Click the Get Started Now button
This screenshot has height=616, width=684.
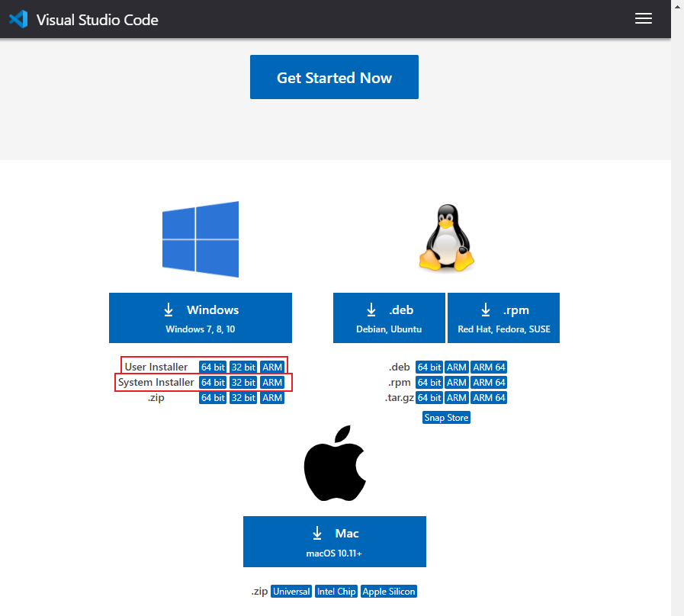334,77
